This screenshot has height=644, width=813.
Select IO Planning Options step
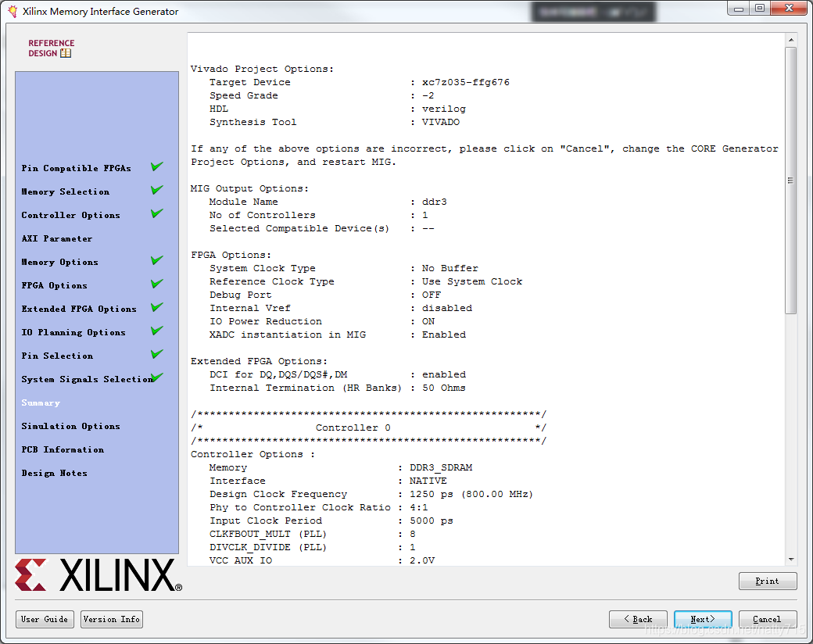click(73, 332)
